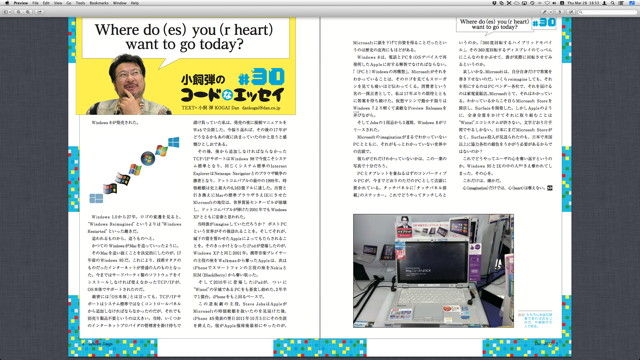Viewport: 640px width, 360px height.
Task: Click the author portrait photo on left page
Action: tap(130, 84)
